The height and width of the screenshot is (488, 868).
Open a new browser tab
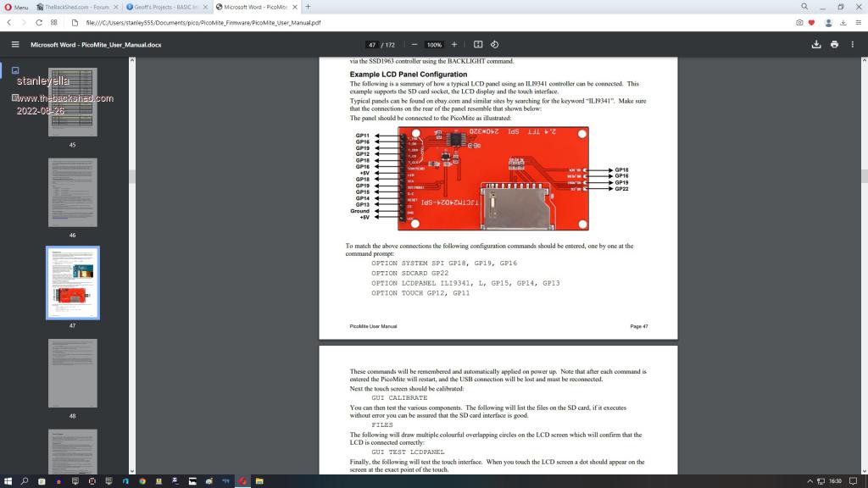[309, 7]
